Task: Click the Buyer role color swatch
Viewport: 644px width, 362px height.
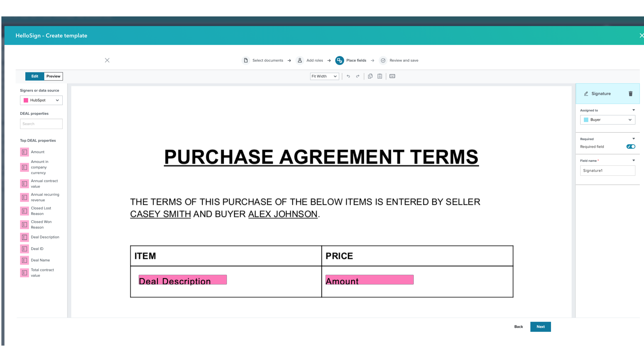Action: [x=586, y=120]
